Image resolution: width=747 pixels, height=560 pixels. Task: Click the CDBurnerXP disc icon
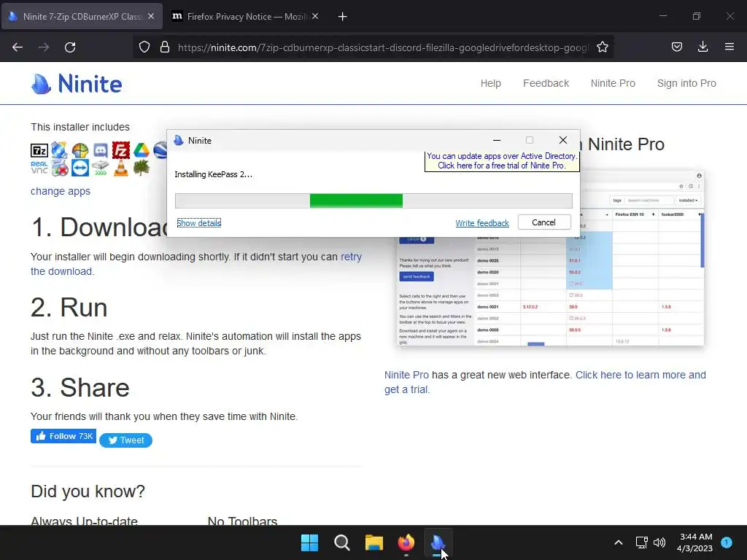pyautogui.click(x=60, y=150)
